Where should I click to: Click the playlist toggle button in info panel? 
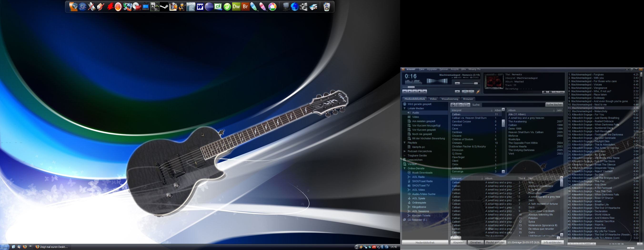tap(562, 92)
